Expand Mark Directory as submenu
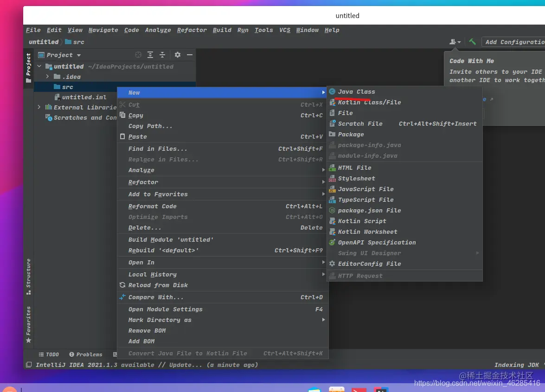Screen dimensions: 545x392 (223, 320)
